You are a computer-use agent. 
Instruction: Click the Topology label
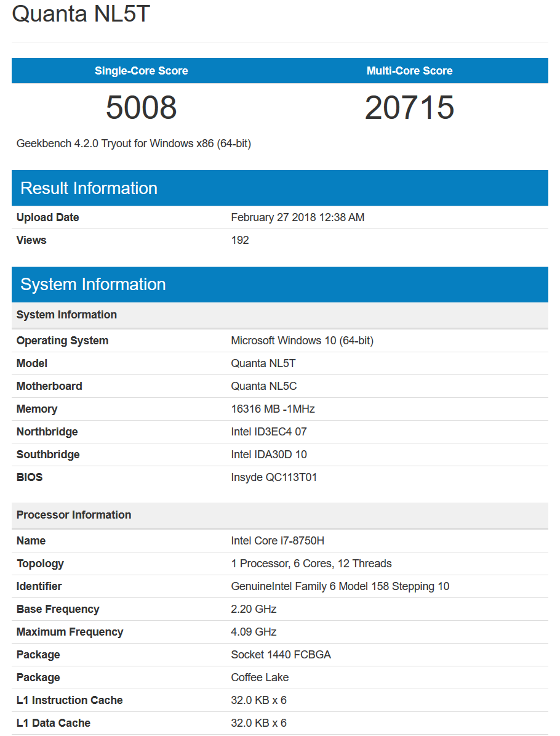point(40,564)
